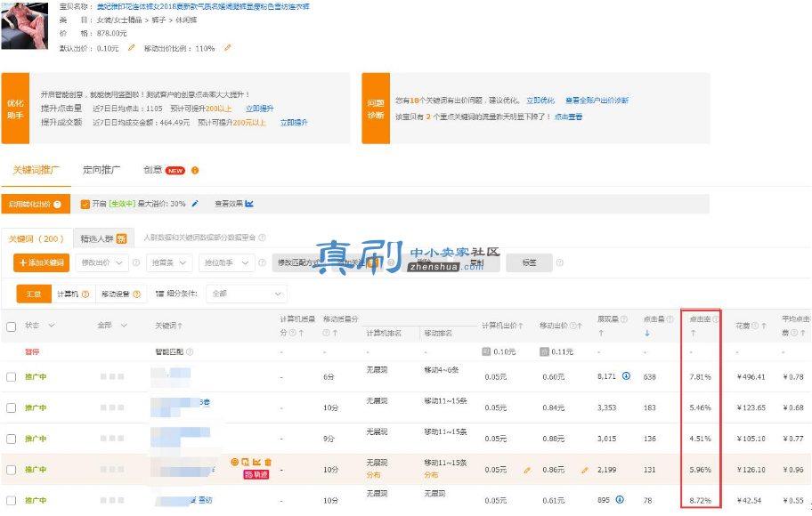
Task: Click the question-mark icon beside 移动设备
Action: tap(137, 294)
